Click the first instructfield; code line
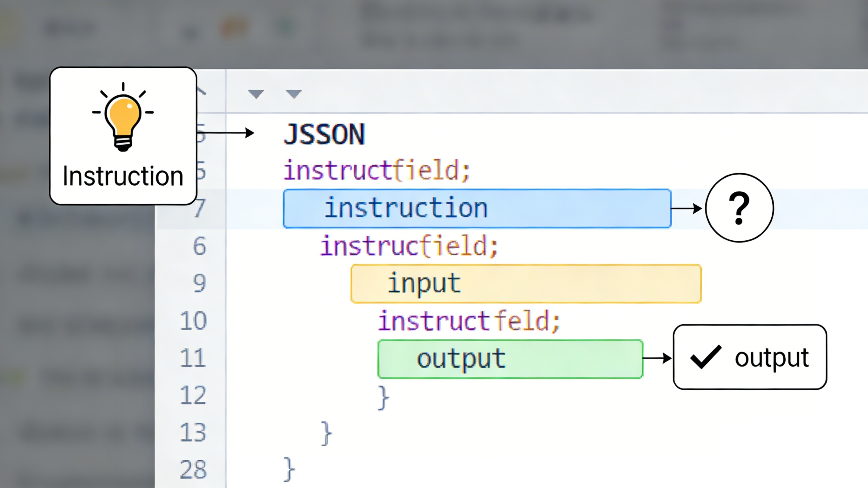The width and height of the screenshot is (868, 488). point(376,170)
